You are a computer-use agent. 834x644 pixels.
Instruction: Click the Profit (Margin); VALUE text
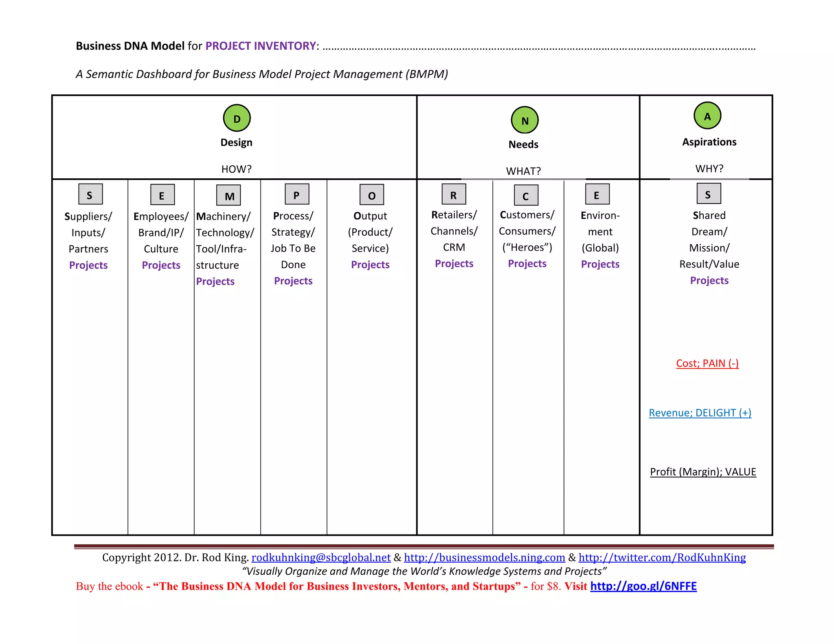coord(703,472)
